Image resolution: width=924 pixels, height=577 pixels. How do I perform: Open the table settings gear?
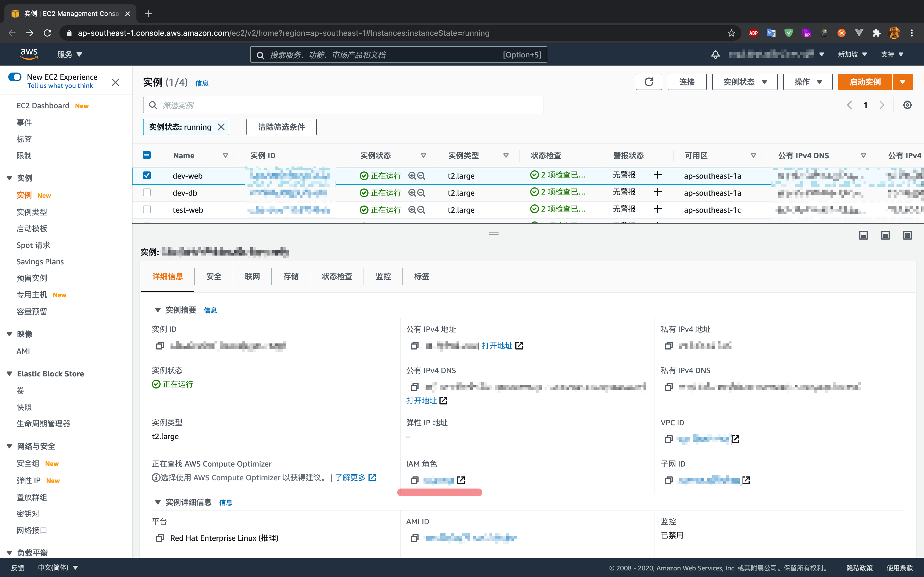click(907, 105)
